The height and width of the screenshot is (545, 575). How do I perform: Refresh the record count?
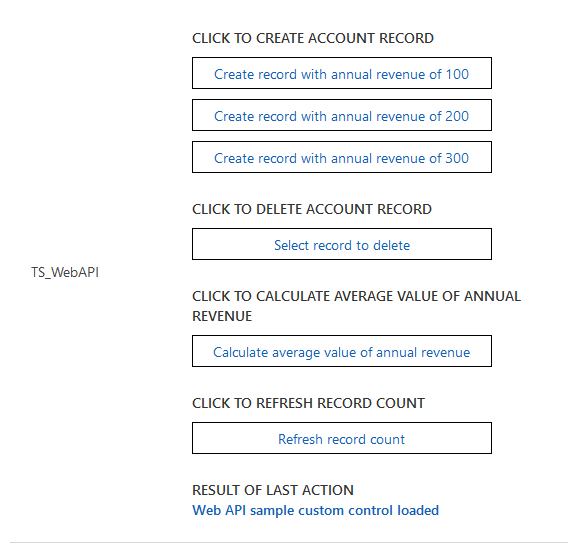point(342,438)
